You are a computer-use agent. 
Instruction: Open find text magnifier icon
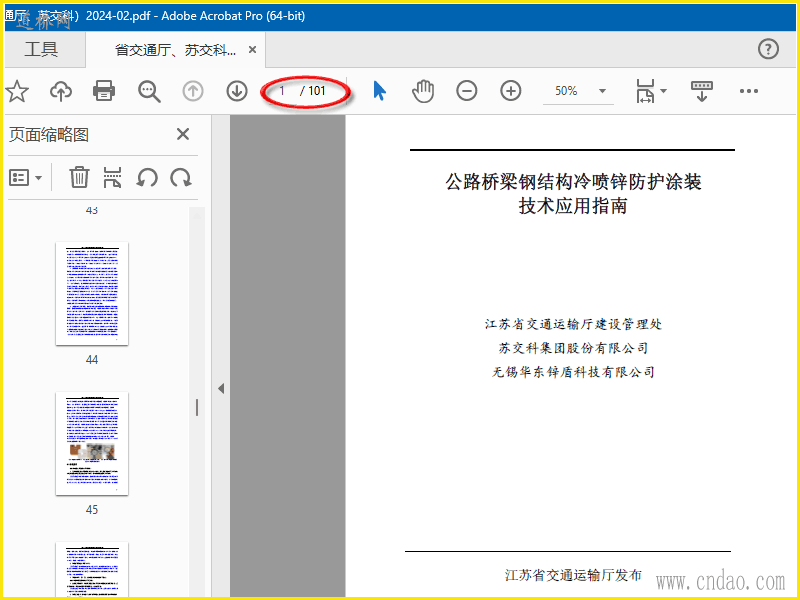[149, 92]
